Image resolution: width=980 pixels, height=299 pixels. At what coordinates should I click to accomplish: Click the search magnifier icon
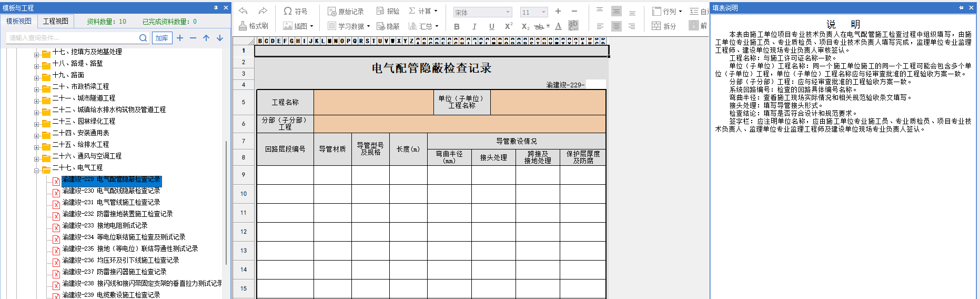(x=143, y=38)
